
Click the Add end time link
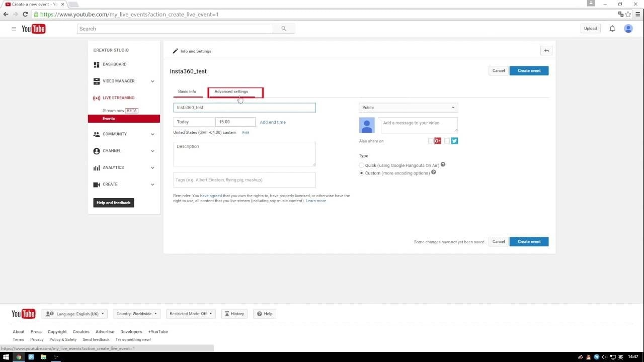272,122
